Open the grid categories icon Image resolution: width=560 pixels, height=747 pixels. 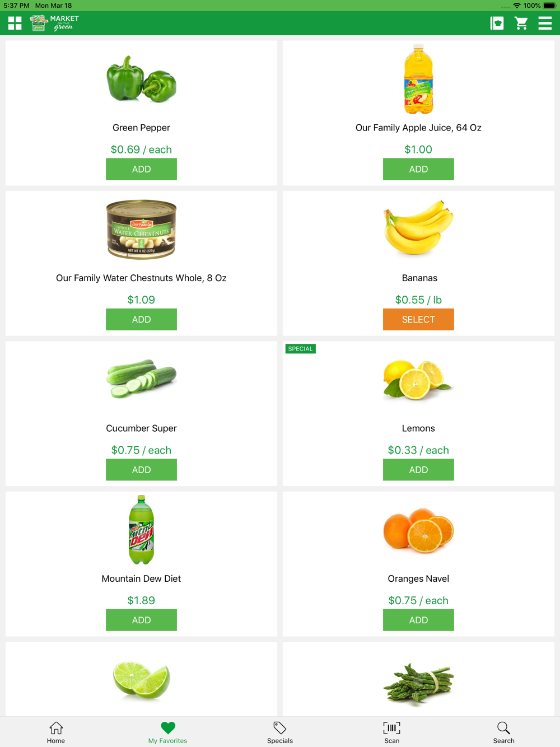coord(15,23)
